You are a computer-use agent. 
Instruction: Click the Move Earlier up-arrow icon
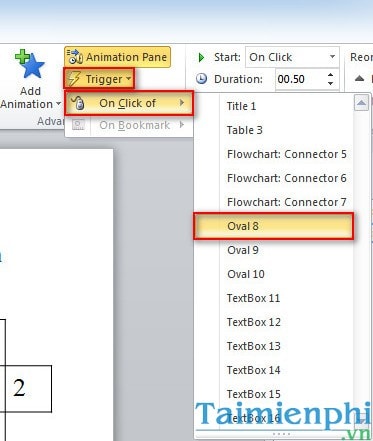(x=359, y=79)
